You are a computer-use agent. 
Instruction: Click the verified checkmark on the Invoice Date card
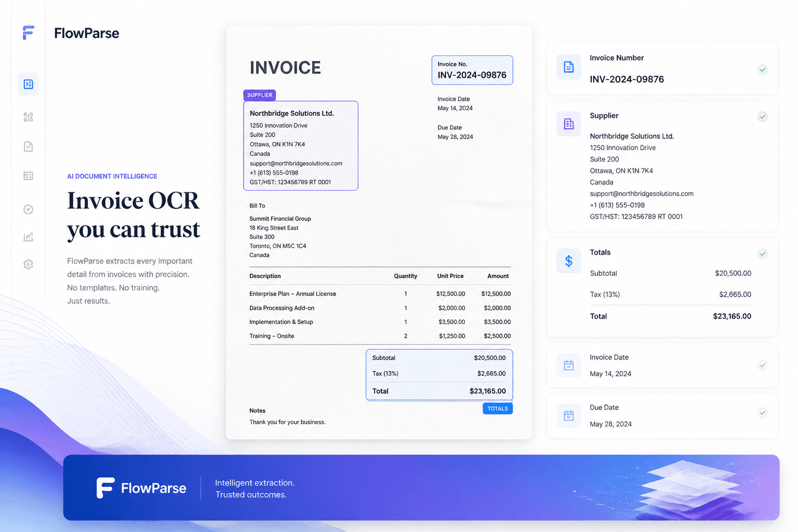pos(763,365)
